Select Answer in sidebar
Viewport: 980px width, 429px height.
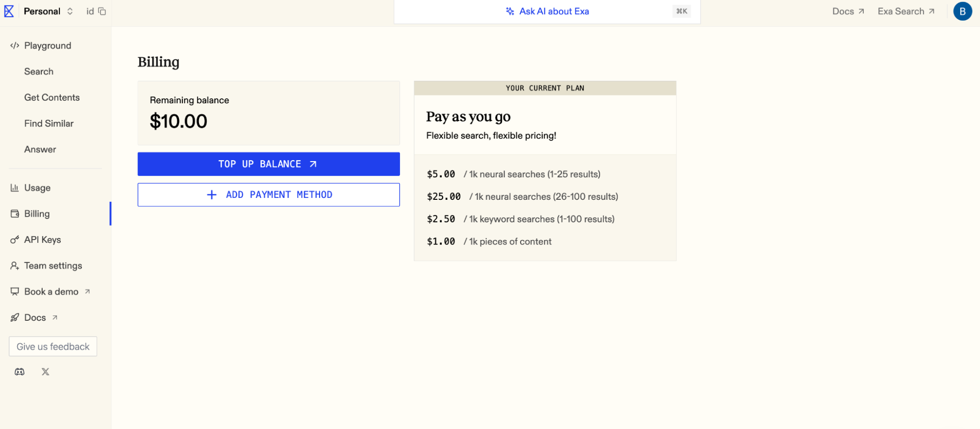tap(40, 149)
